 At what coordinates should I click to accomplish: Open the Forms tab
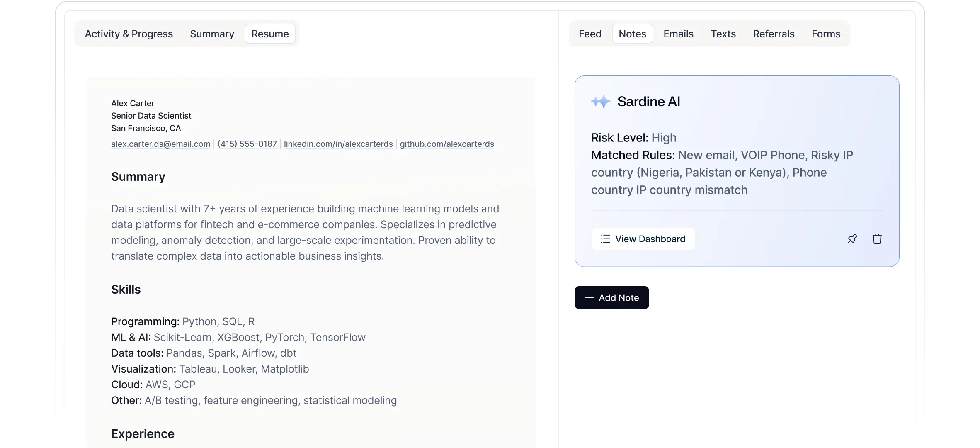tap(826, 34)
